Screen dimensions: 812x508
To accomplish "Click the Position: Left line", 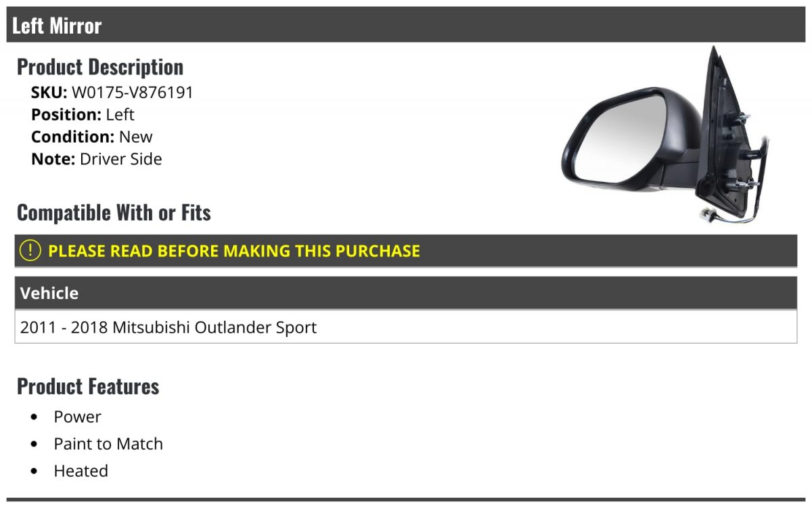I will pos(83,114).
